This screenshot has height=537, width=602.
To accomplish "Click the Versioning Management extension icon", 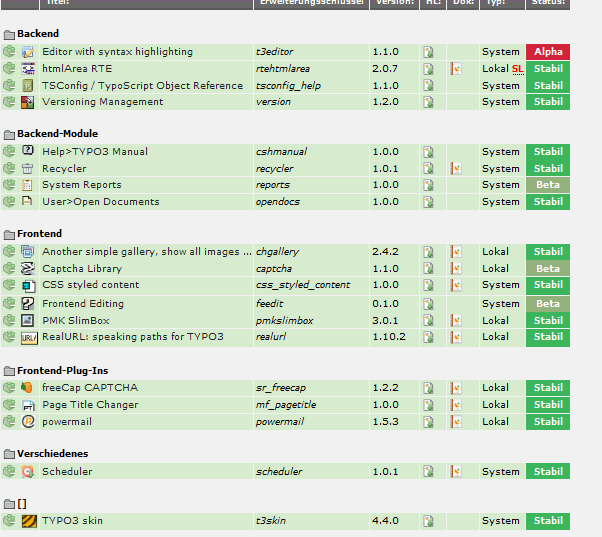I will pos(28,102).
